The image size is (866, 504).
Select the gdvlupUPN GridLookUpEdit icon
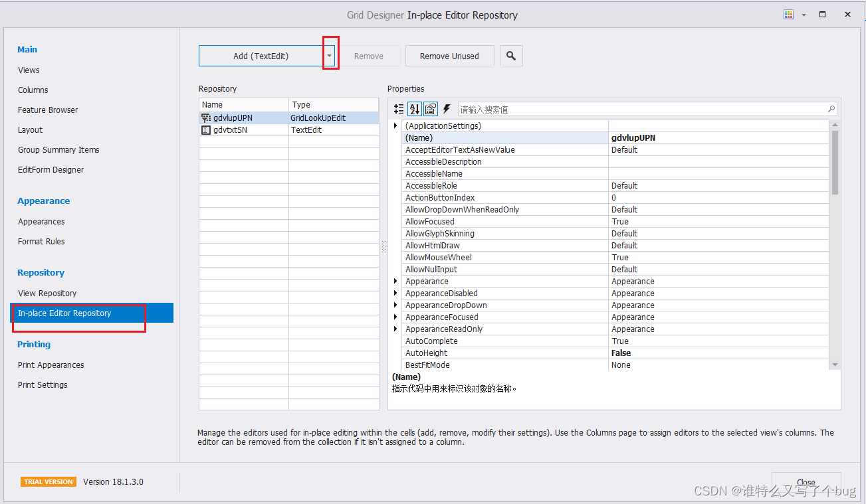click(206, 118)
